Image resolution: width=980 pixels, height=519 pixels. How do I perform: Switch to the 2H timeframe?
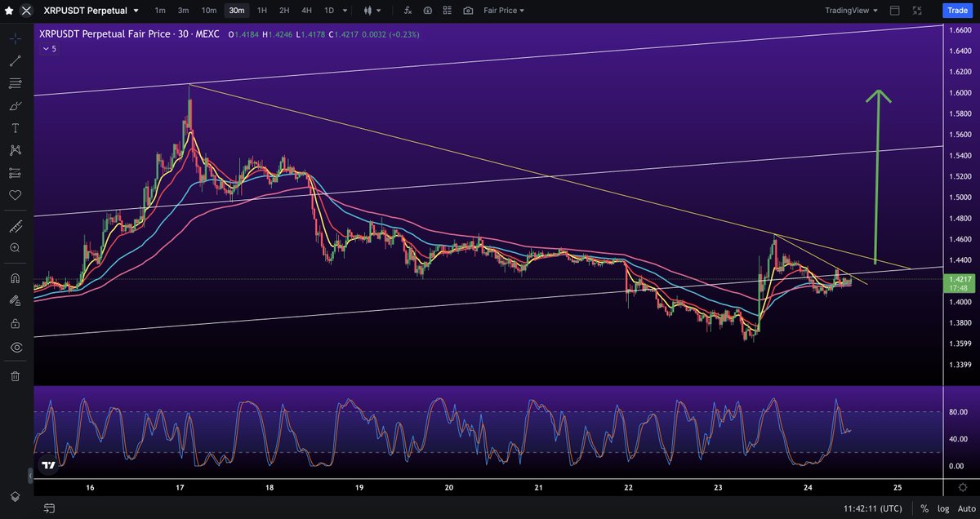(x=283, y=11)
